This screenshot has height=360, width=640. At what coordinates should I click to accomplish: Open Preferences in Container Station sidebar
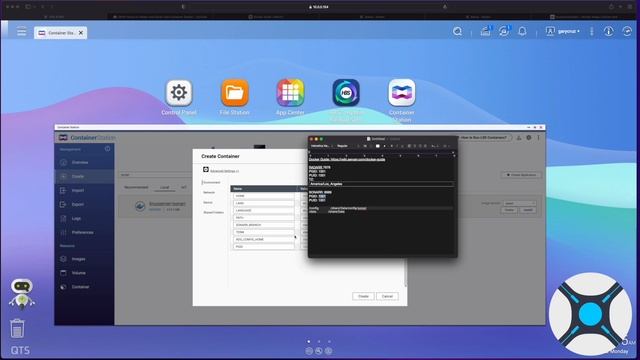coord(84,232)
